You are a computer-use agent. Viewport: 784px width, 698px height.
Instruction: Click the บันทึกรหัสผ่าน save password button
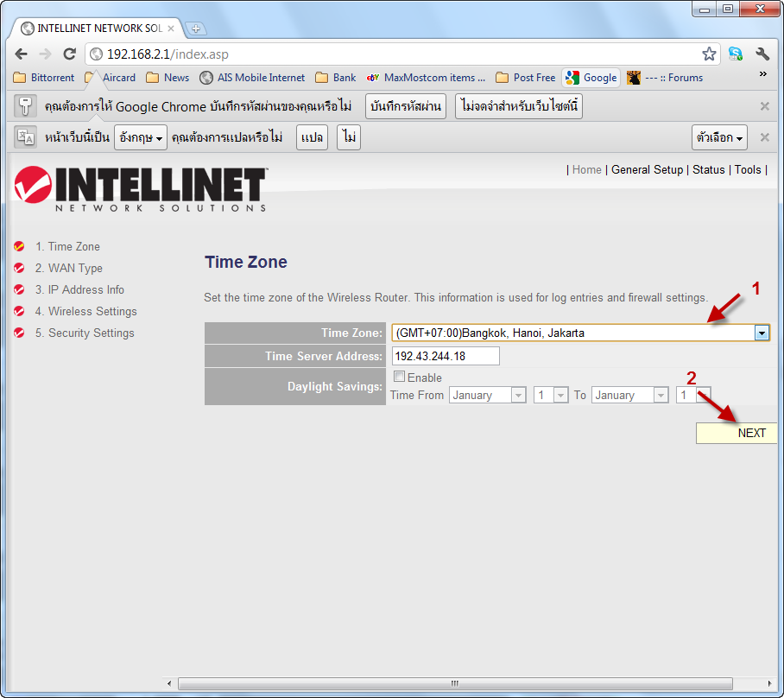tap(406, 106)
